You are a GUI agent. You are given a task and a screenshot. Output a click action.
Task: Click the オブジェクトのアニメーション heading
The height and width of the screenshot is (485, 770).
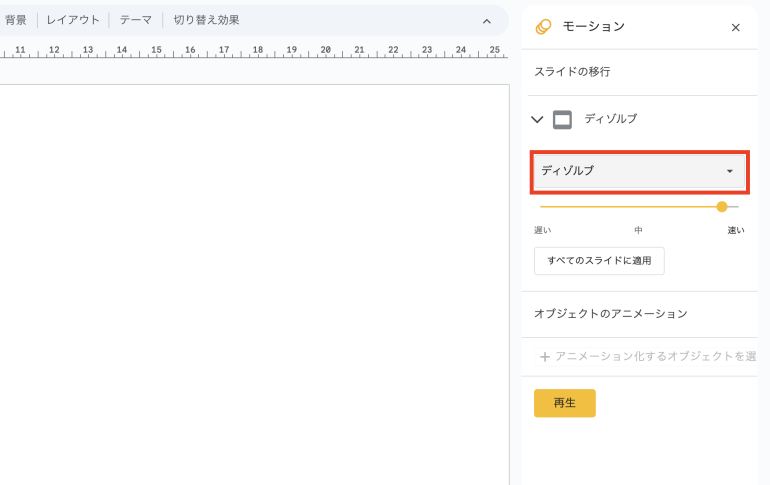(x=610, y=314)
